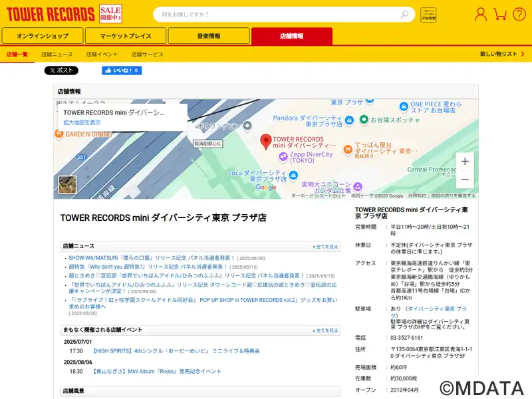The width and height of the screenshot is (532, 399).
Task: Click ONE PIECE 麦わらストア marker
Action: [x=404, y=106]
